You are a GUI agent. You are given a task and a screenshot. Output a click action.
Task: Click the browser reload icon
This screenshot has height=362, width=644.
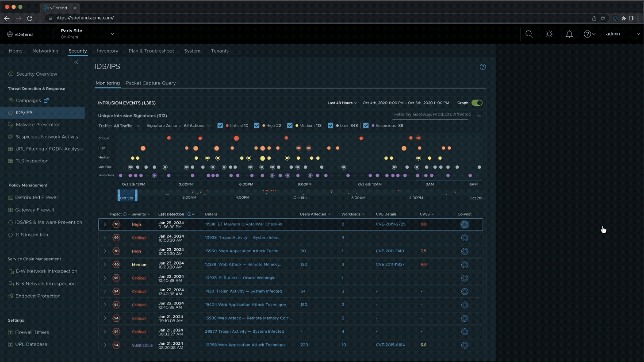click(x=30, y=18)
